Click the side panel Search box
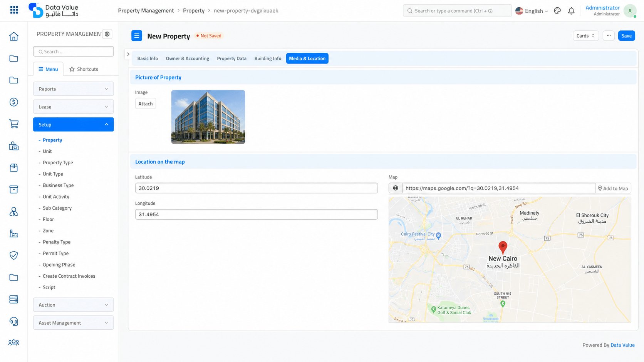644x362 pixels. pyautogui.click(x=73, y=52)
